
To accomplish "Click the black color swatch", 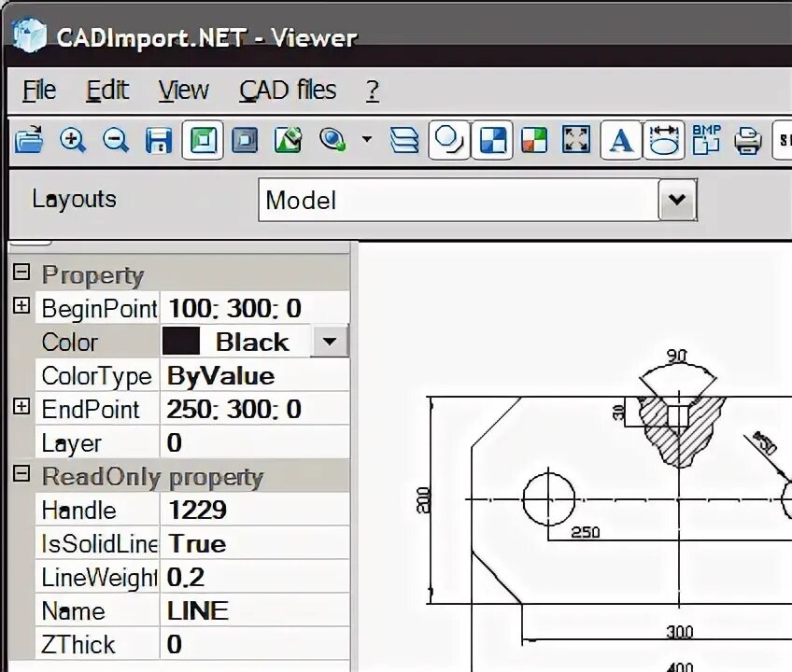I will [181, 342].
